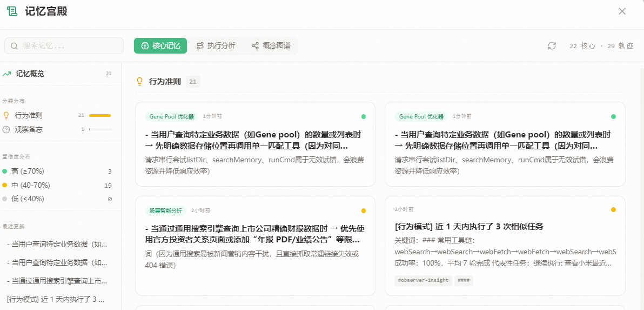This screenshot has height=310, width=644.
Task: Click the #observer-insight tag
Action: click(423, 280)
